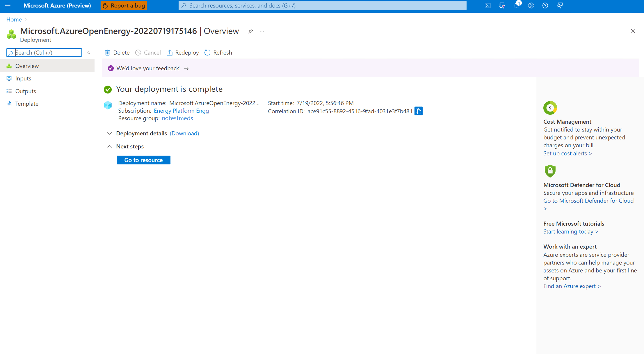Open the feedback icon in top bar
This screenshot has height=354, width=644.
pyautogui.click(x=560, y=5)
